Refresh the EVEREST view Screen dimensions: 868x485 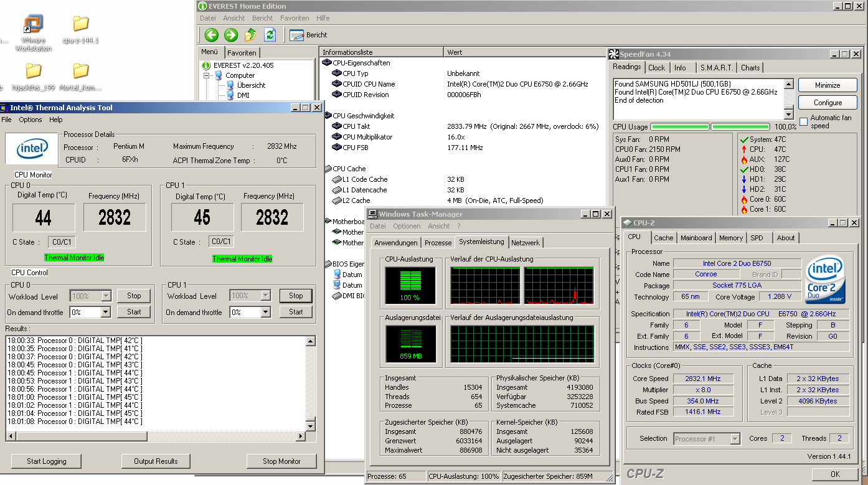coord(270,35)
